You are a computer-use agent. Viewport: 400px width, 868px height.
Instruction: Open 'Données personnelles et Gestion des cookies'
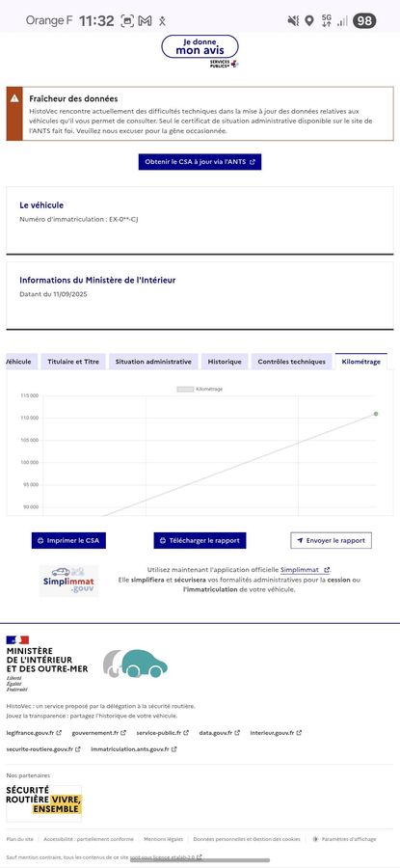tap(247, 839)
